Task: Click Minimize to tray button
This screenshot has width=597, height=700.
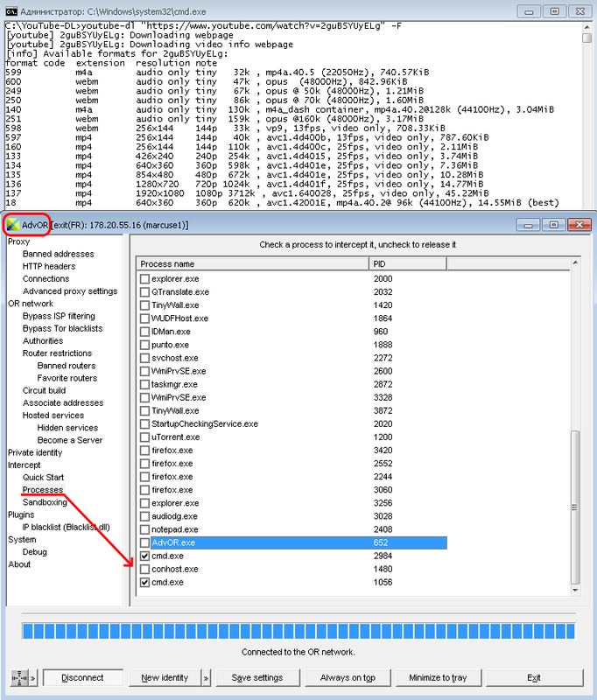Action: (438, 677)
